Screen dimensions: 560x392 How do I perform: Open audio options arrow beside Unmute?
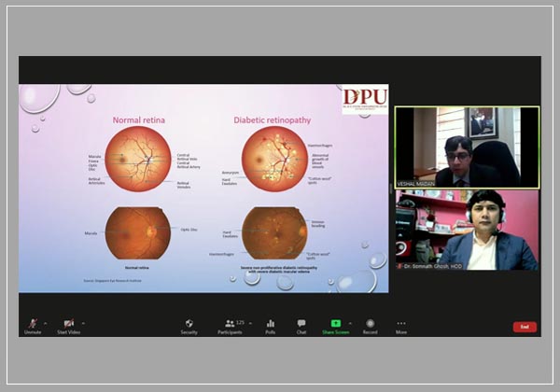click(45, 323)
